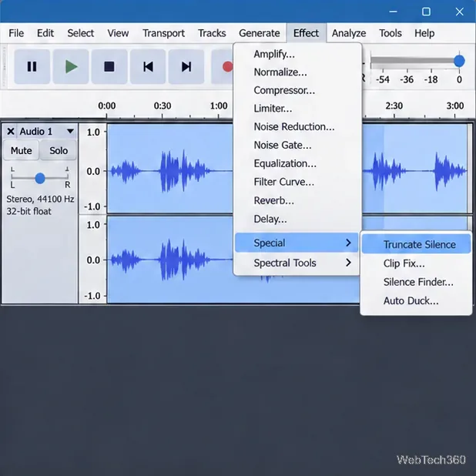Screen dimensions: 476x476
Task: Choose the Equalization... effect
Action: click(297, 163)
